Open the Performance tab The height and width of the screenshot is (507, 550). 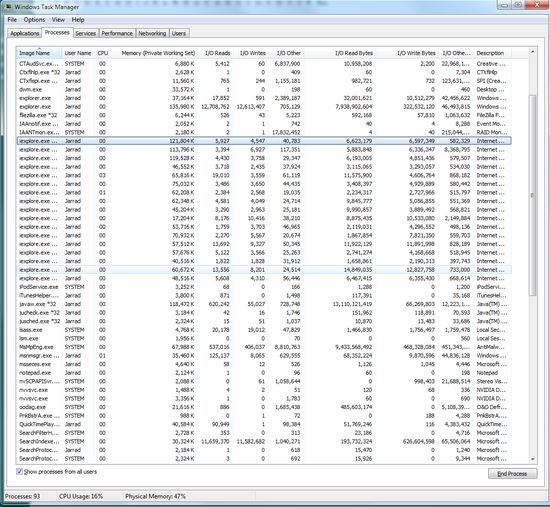click(117, 33)
